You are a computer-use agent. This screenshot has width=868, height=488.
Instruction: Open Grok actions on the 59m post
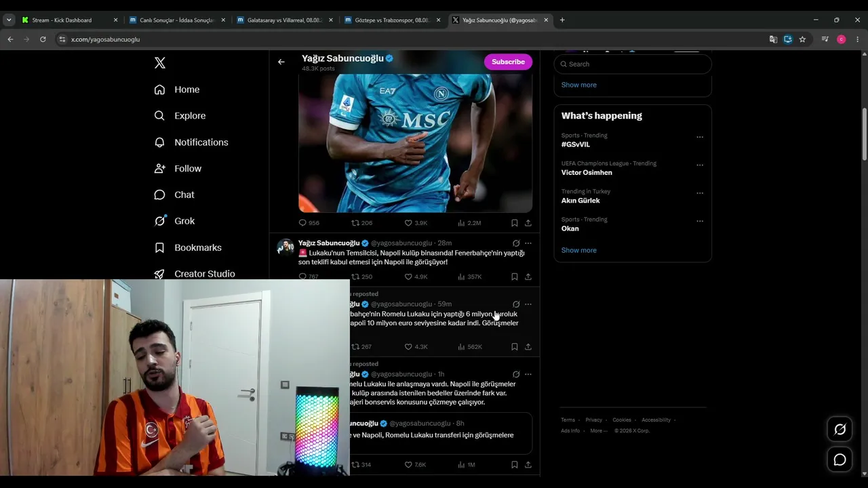516,304
